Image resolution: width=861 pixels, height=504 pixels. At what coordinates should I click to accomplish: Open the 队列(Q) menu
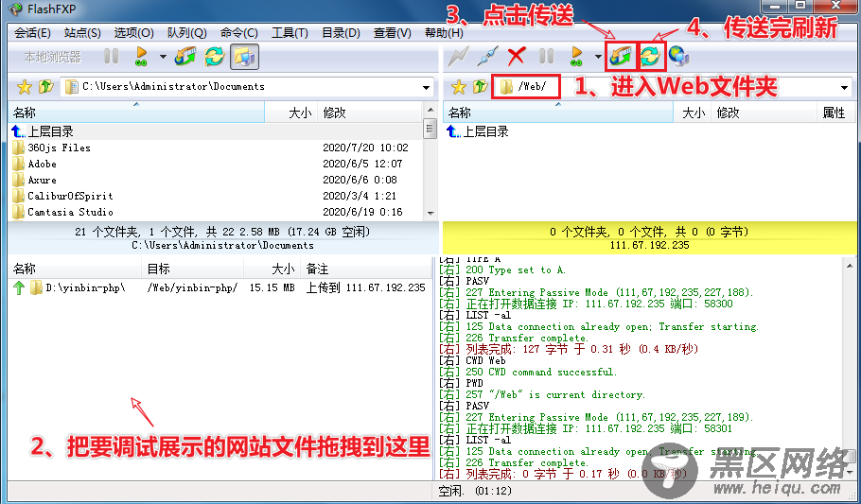[x=186, y=33]
